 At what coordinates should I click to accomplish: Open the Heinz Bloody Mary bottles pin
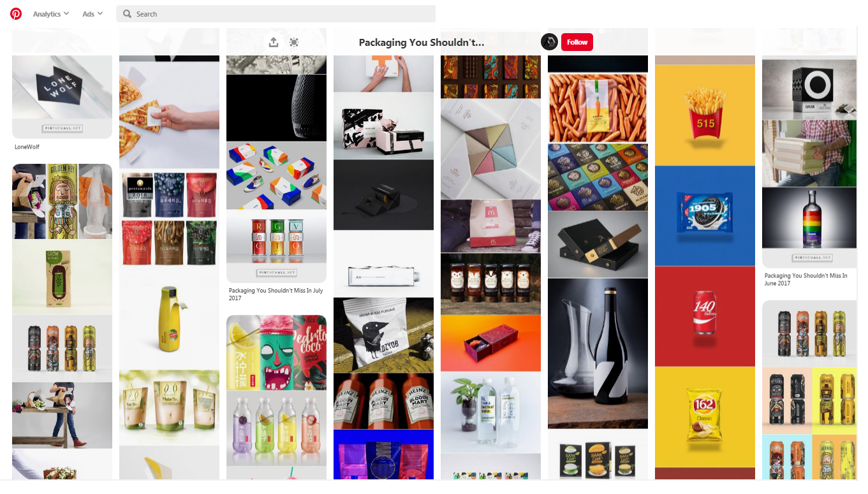(383, 401)
